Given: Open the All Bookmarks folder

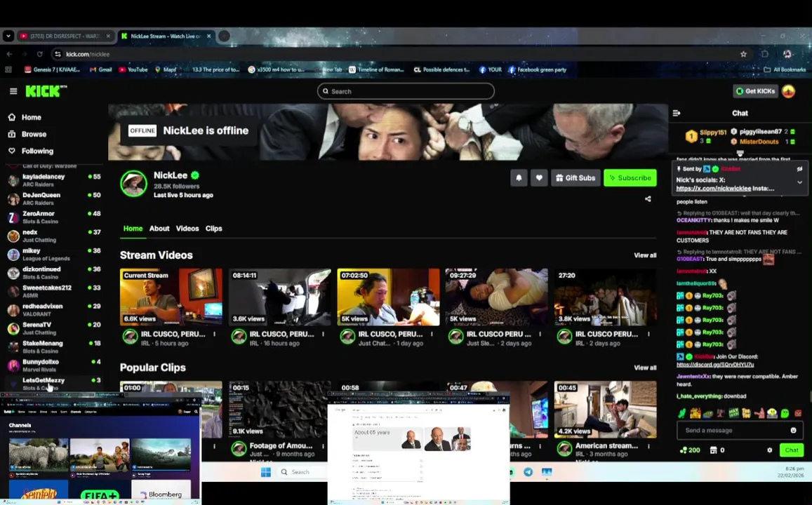Looking at the screenshot, I should tap(785, 69).
